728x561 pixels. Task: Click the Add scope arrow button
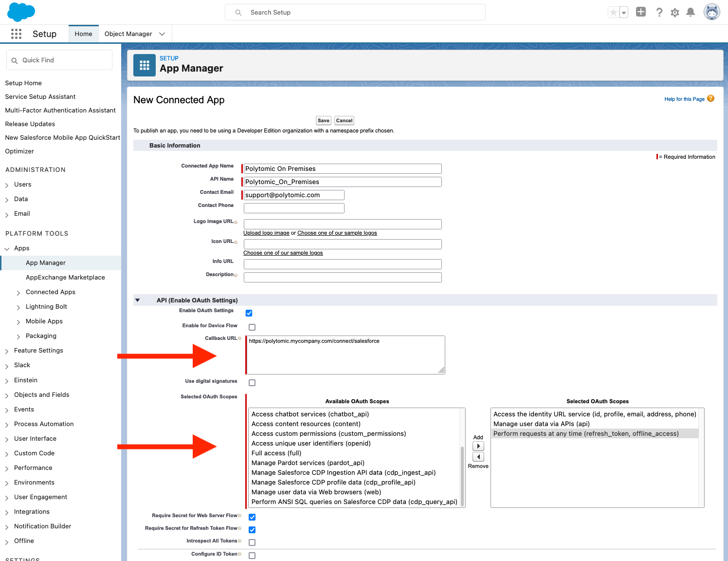478,446
